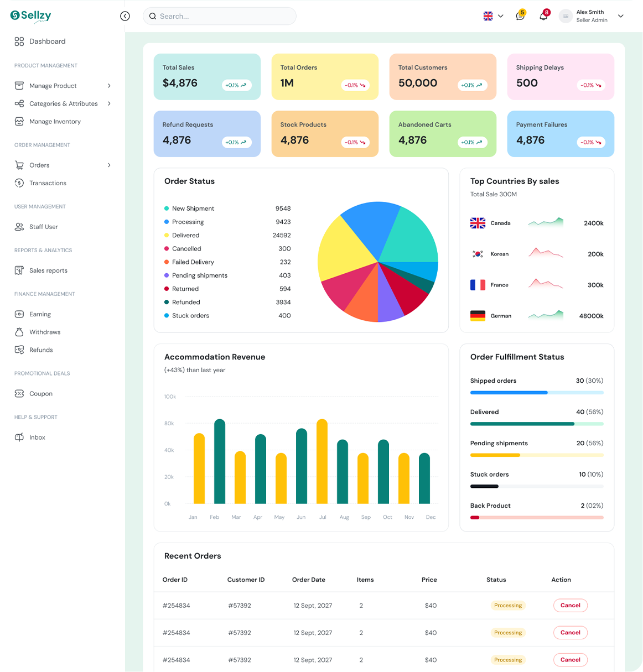The image size is (643, 672).
Task: Click the Coupon ticket icon
Action: 19,394
